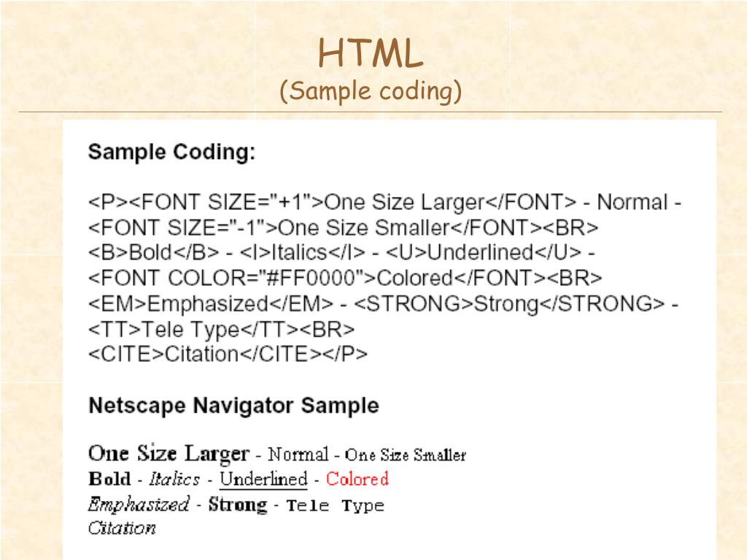Click the (Sample coding) subtitle
Screen dimensions: 747x560
371,92
